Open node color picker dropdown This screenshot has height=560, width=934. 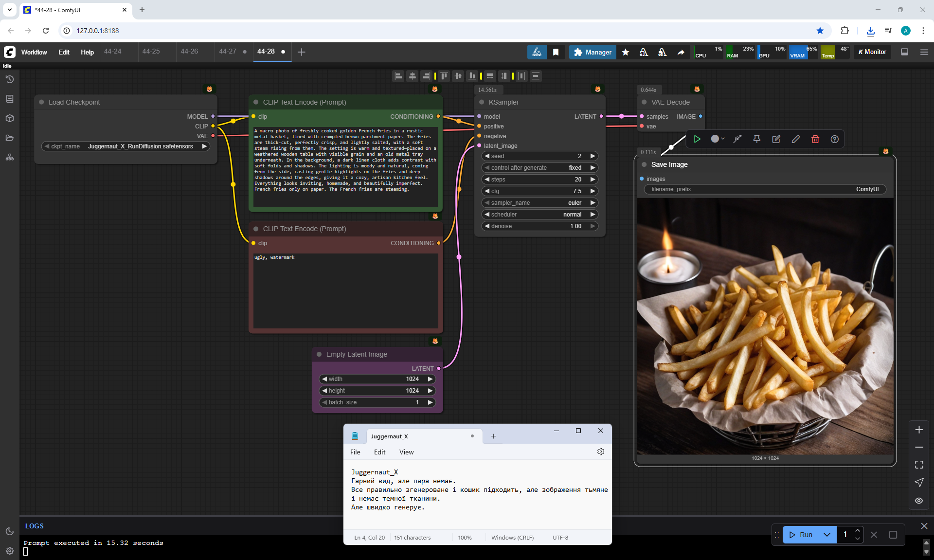[x=718, y=139]
